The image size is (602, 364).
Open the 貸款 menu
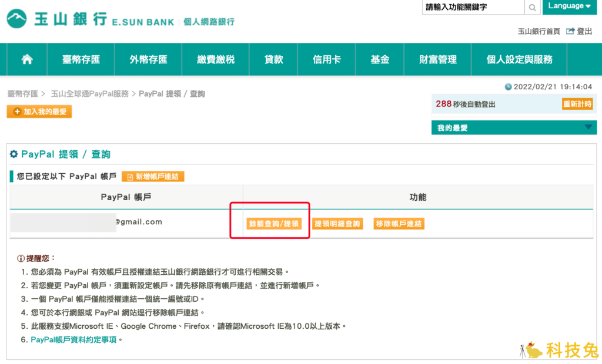[x=273, y=59]
